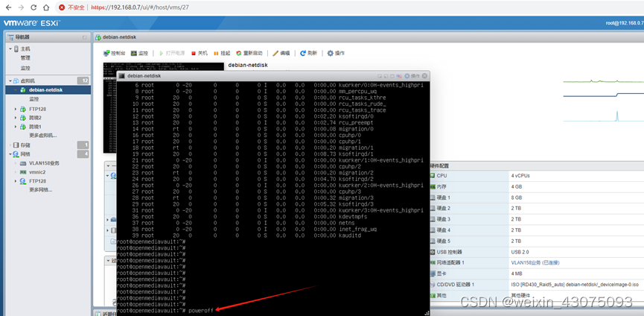The height and width of the screenshot is (316, 644).
Task: Open the browser home page icon
Action: point(46,7)
